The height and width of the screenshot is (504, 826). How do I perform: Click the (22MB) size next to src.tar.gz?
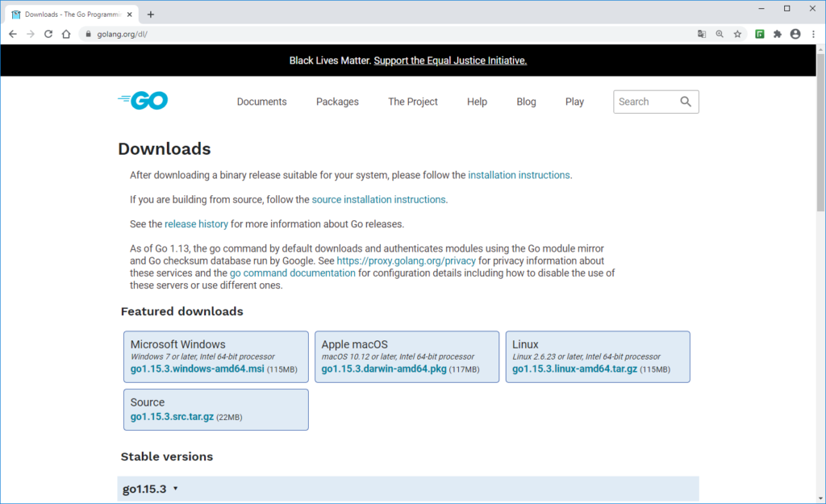pos(229,417)
